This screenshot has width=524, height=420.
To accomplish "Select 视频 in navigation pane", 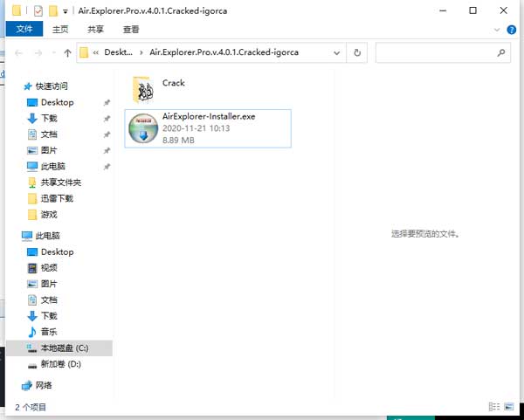I will [x=49, y=268].
